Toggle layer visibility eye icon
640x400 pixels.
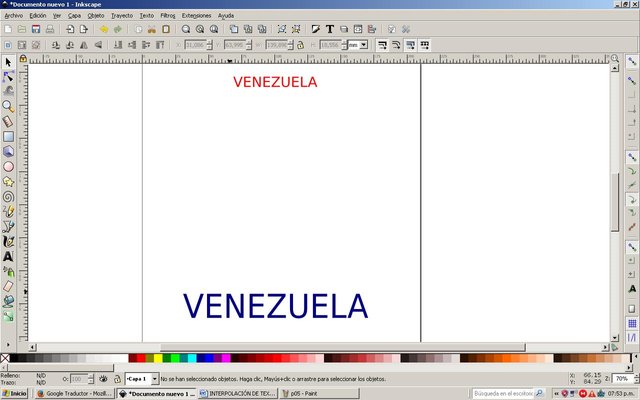pos(103,379)
